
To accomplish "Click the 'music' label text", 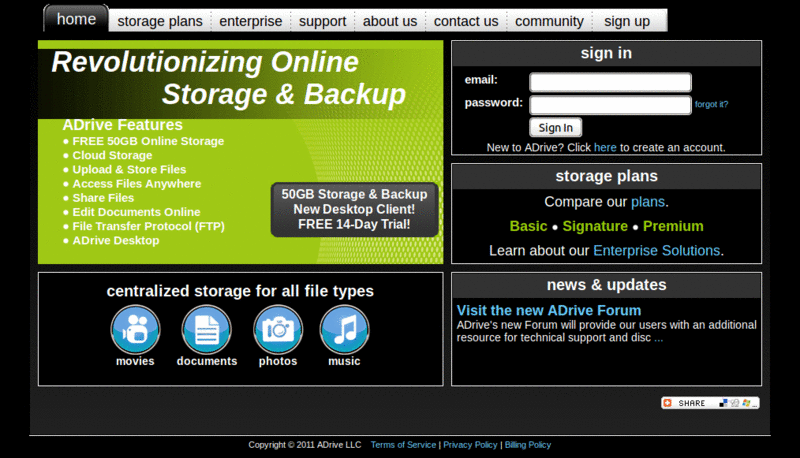I will click(x=344, y=361).
